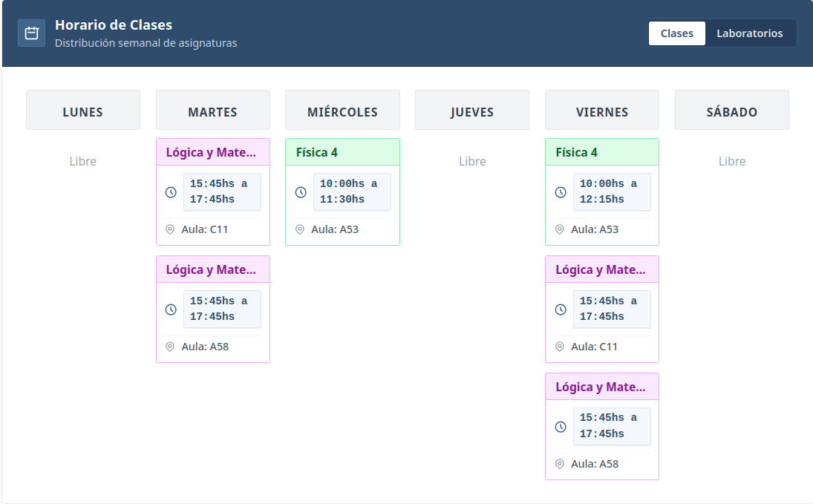Open Viernes Lógica y Mate... title above Aula A58
This screenshot has height=504, width=813.
pyautogui.click(x=601, y=387)
